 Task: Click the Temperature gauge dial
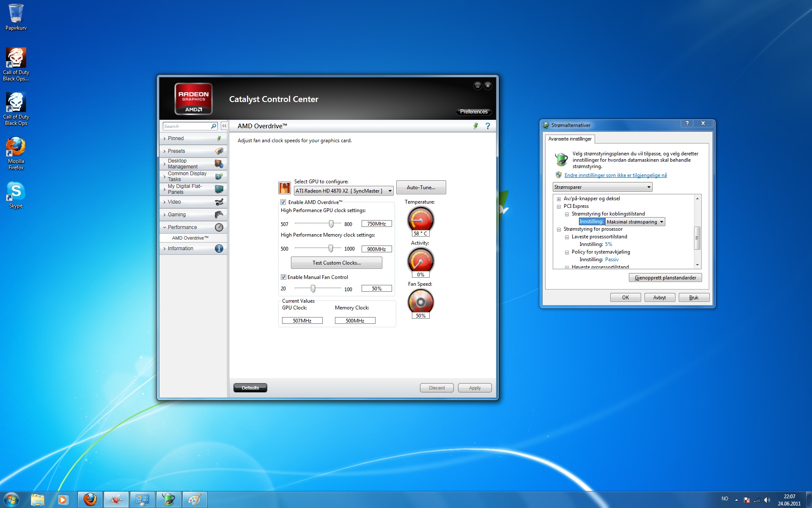click(420, 219)
